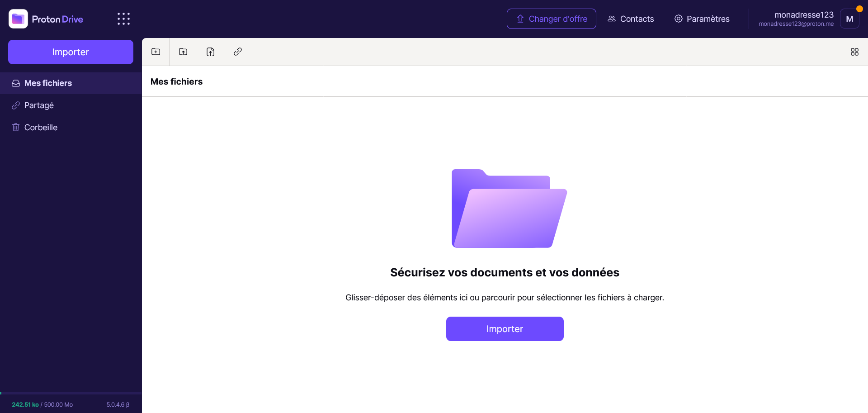Open the user menu via M avatar
This screenshot has width=868, height=413.
849,19
